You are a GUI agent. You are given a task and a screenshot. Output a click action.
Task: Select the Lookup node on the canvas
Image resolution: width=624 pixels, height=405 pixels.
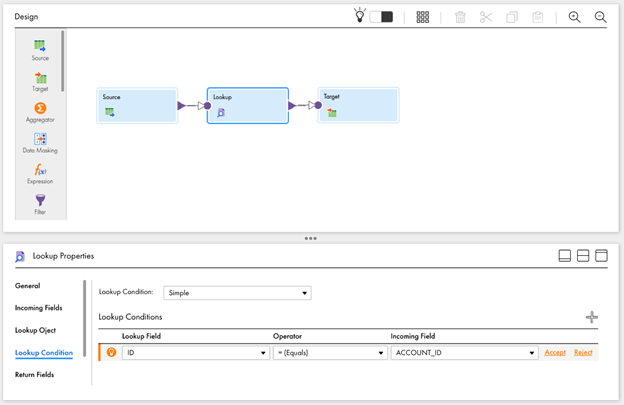point(247,105)
